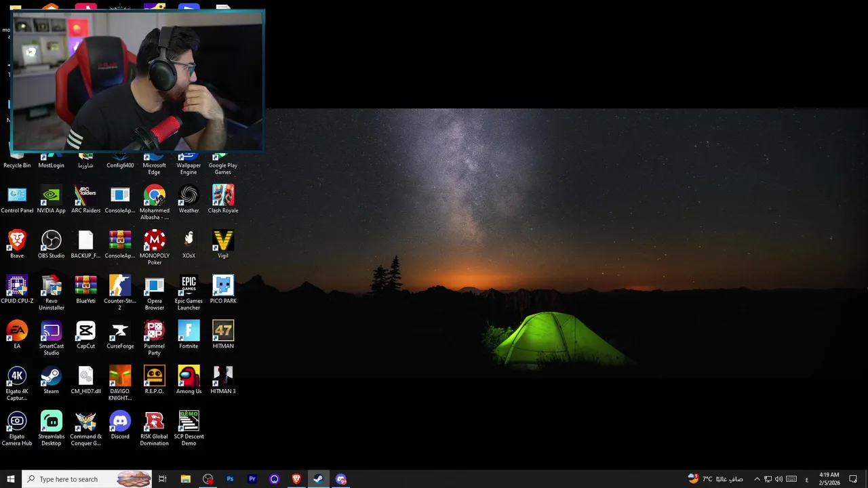Switch to OBS Studio in taskbar

coord(208,479)
